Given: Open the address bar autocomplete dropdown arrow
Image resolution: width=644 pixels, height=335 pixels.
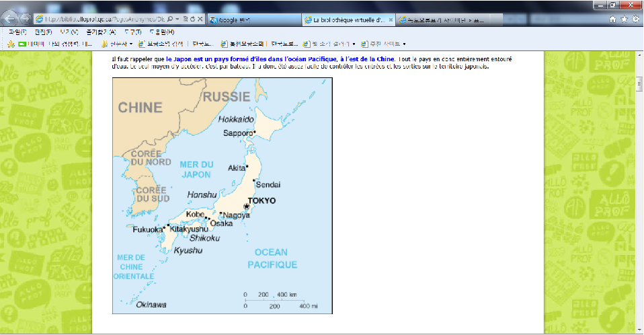Looking at the screenshot, I should (x=177, y=20).
